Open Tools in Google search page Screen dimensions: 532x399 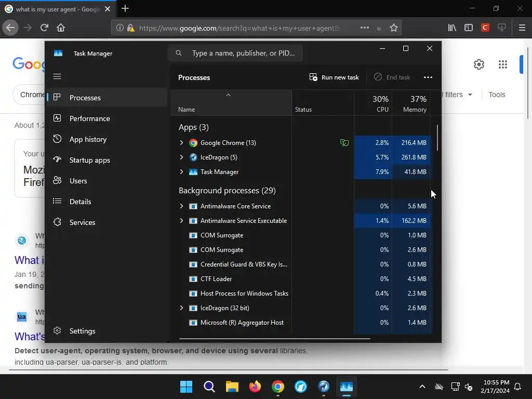(497, 95)
